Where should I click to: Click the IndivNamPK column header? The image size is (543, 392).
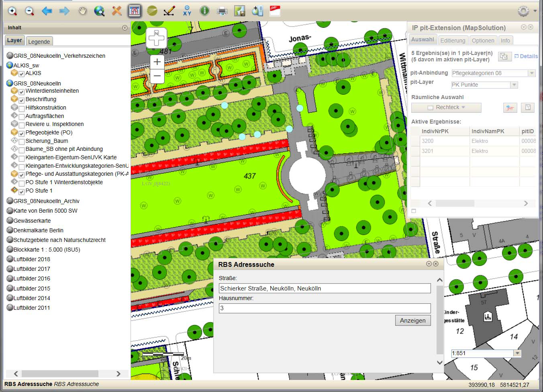tap(494, 131)
